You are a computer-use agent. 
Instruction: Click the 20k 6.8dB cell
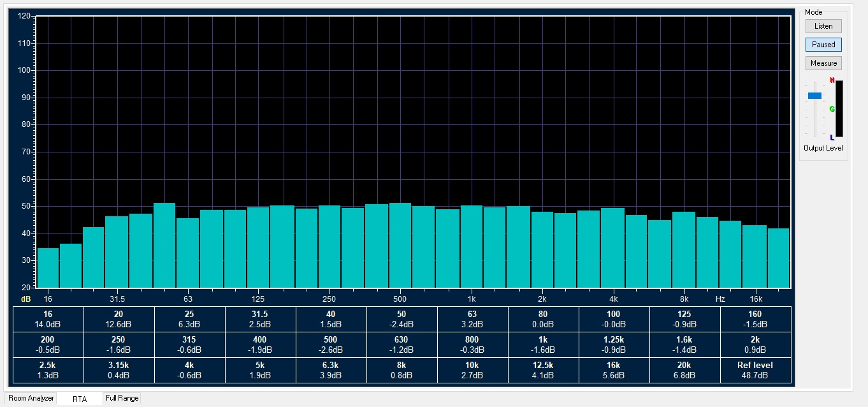click(684, 370)
